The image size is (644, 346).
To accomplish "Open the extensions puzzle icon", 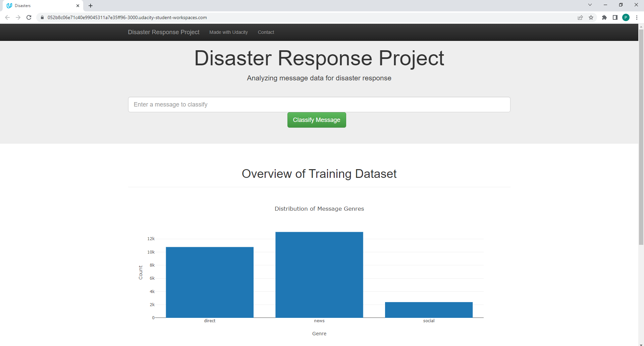I will pos(604,17).
